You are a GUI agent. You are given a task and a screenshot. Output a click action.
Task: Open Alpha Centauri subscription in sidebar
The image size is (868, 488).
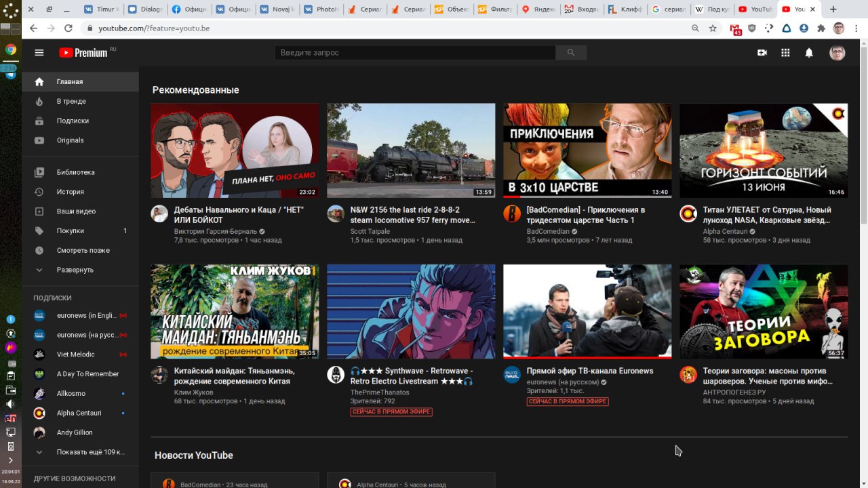(80, 413)
